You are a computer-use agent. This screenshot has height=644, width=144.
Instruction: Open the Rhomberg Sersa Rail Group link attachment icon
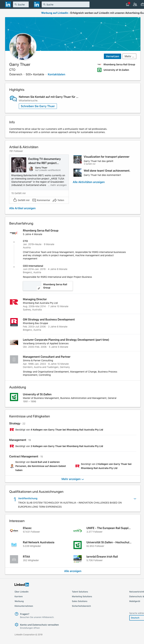coord(39,288)
